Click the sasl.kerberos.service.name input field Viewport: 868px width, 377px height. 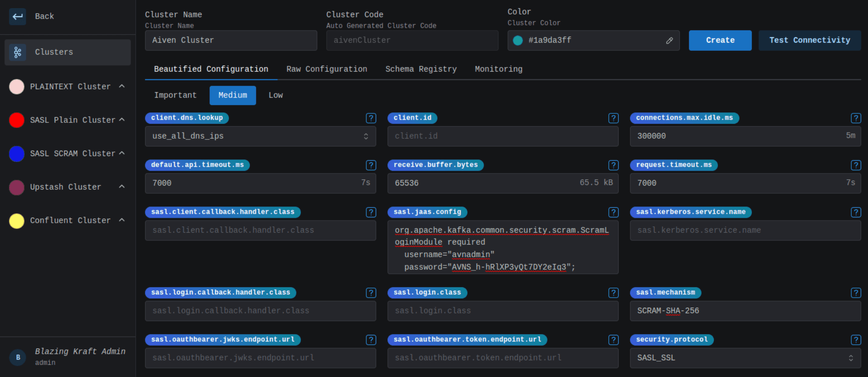[x=746, y=230]
